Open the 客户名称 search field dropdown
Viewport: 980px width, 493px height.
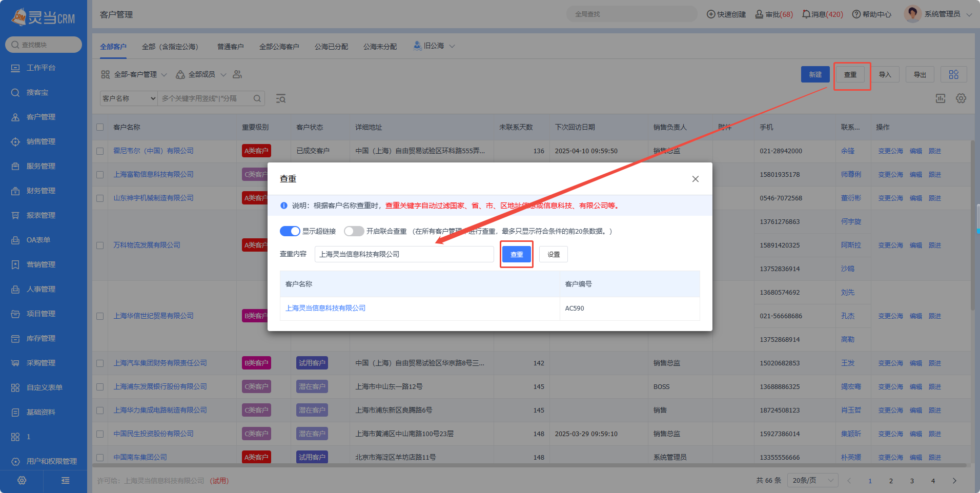(129, 98)
